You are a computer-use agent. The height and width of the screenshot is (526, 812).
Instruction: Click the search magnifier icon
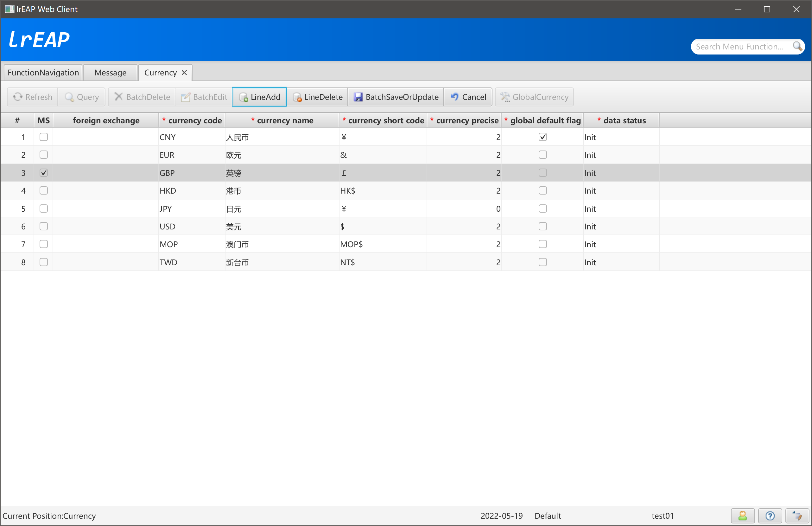coord(797,47)
